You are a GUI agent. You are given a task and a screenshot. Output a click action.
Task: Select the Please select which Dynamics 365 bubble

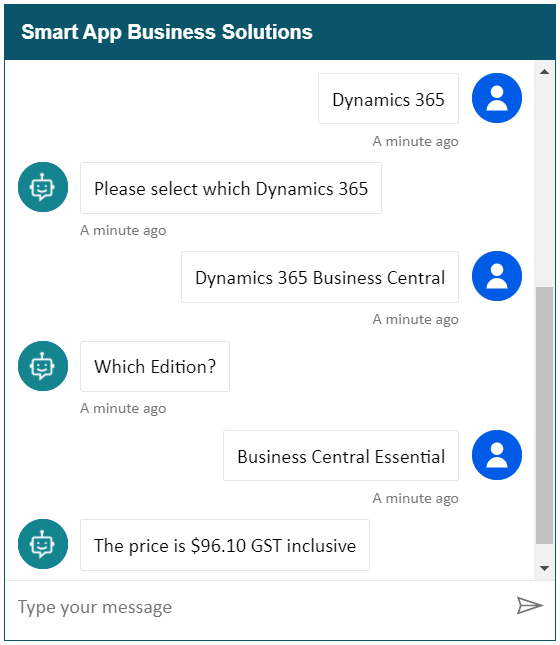pos(231,188)
